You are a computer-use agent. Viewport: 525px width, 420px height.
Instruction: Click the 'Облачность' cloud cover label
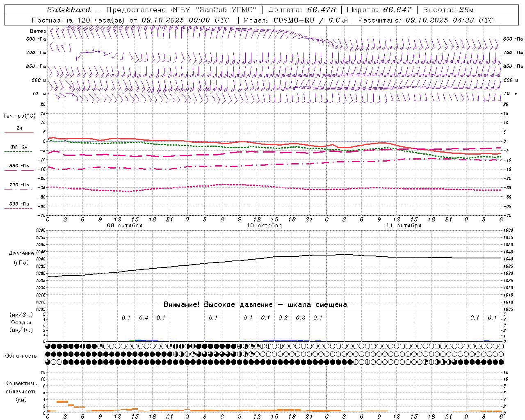tap(21, 356)
